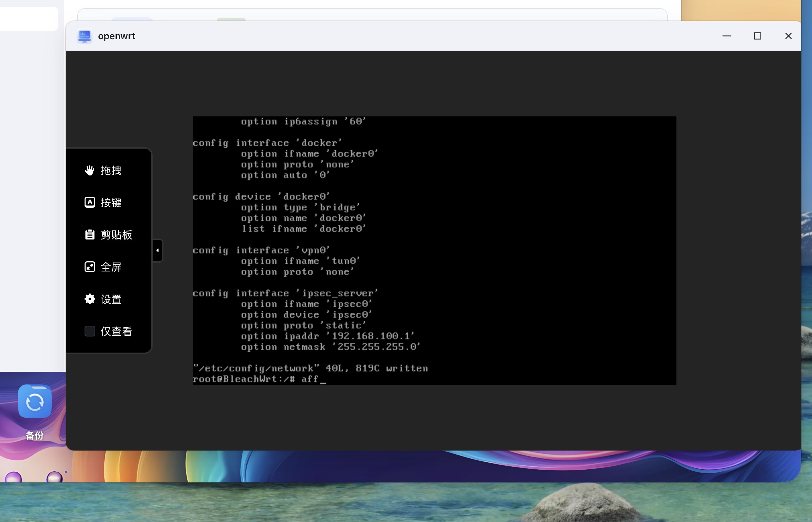Image resolution: width=812 pixels, height=522 pixels.
Task: Click the root@BleachWrt command prompt line
Action: pyautogui.click(x=259, y=379)
